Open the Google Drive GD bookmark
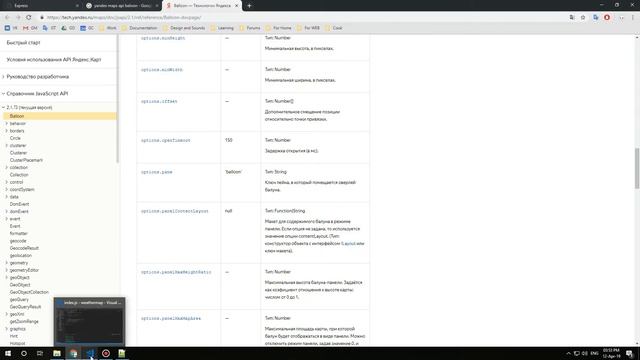Image resolution: width=640 pixels, height=360 pixels. tap(68, 28)
